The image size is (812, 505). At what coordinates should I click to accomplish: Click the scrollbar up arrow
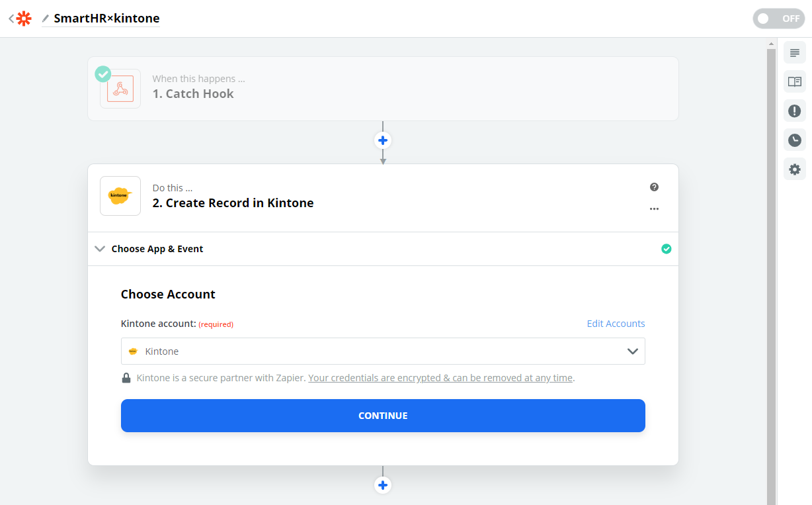pos(771,44)
